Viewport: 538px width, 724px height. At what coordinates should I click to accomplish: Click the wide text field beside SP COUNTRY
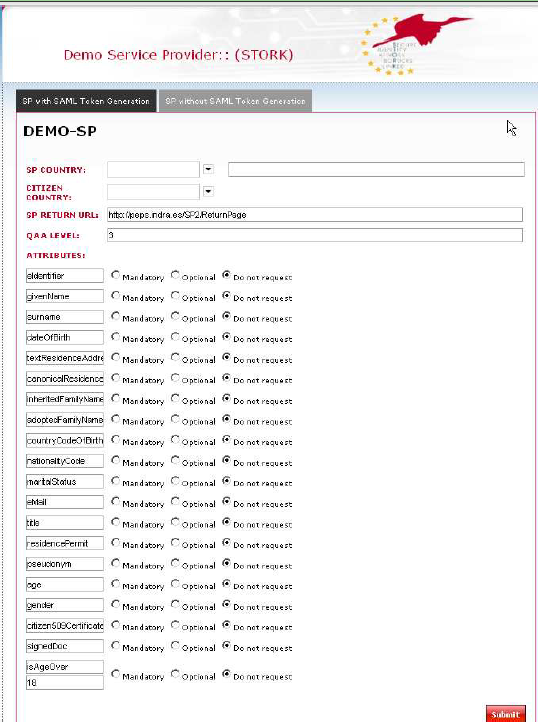tap(376, 169)
